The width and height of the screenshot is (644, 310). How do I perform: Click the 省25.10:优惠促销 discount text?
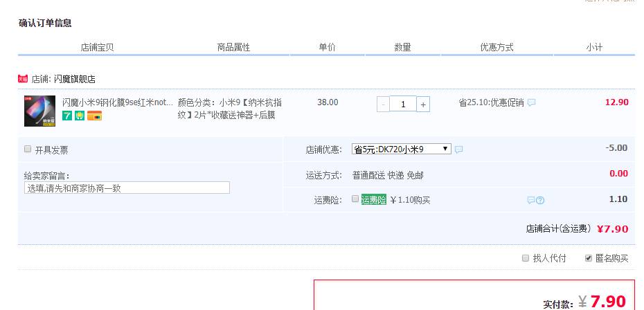(x=491, y=102)
